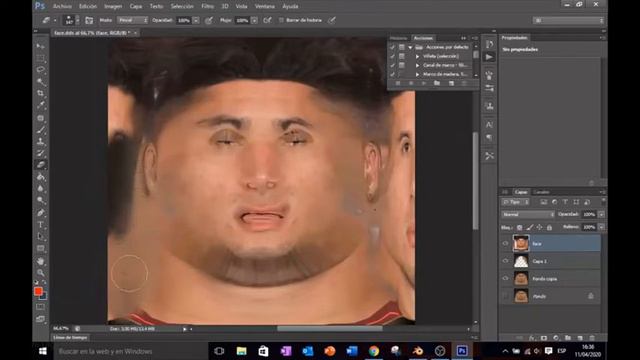Open the Windows Start button

click(x=42, y=351)
